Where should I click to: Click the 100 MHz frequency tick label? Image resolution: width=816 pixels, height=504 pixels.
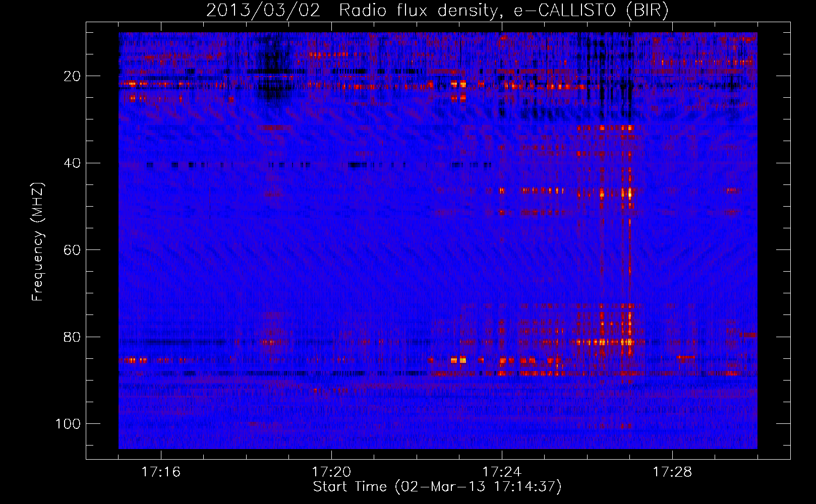click(68, 423)
